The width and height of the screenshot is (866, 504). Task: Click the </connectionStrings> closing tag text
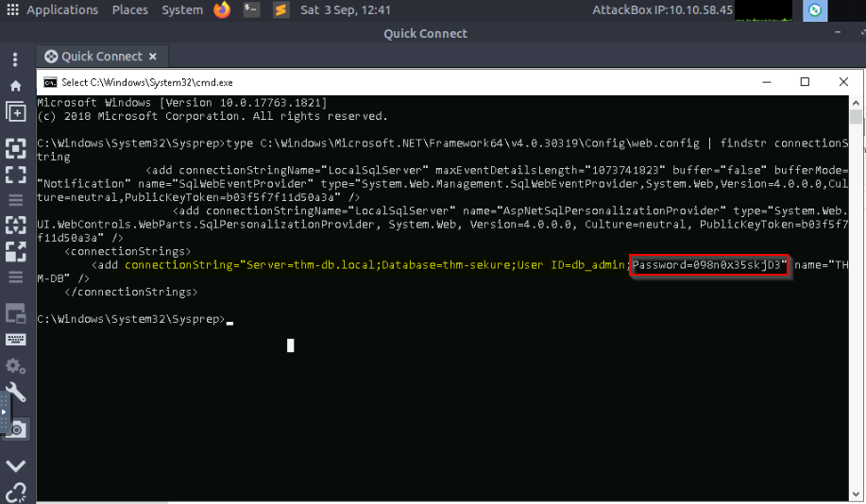point(131,292)
